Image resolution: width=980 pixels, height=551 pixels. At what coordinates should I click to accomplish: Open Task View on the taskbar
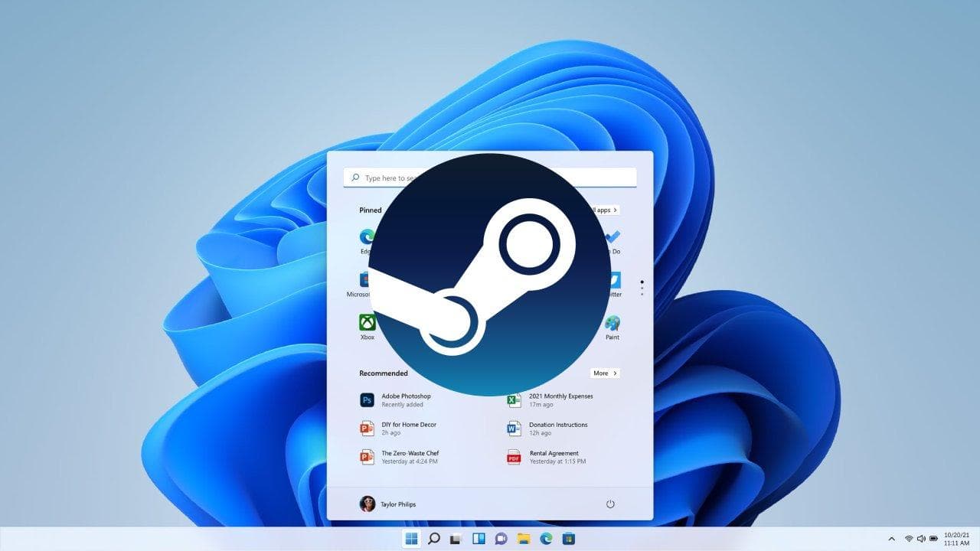456,539
